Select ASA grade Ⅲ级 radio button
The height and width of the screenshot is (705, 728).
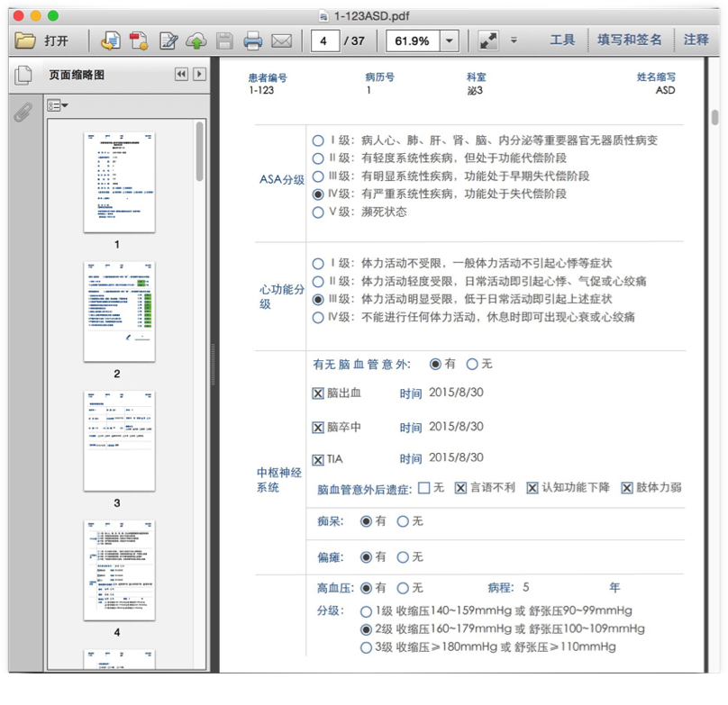(x=317, y=176)
